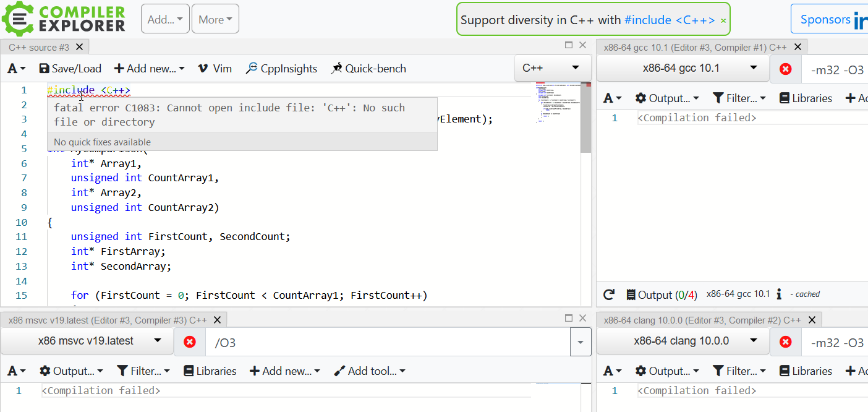The height and width of the screenshot is (412, 868).
Task: Open the x86 msvc v19.latest compiler picker
Action: coord(87,341)
